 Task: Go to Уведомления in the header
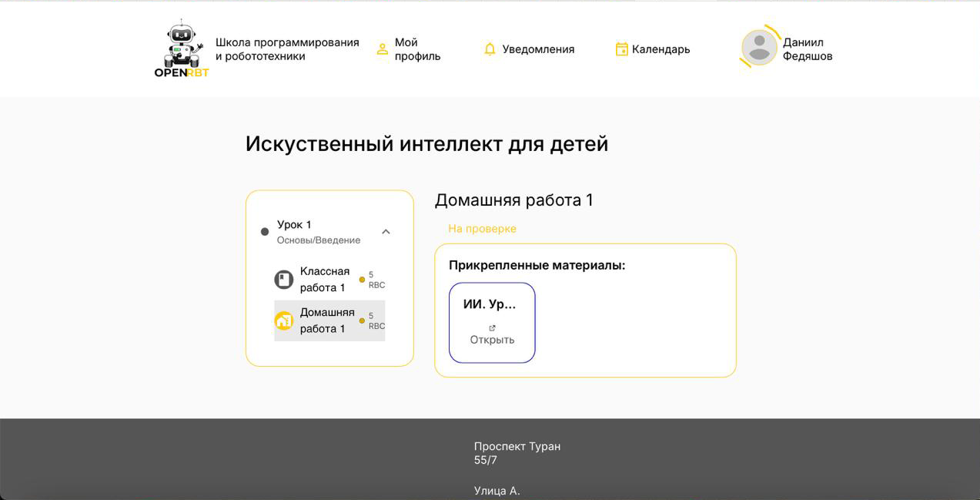click(x=538, y=49)
